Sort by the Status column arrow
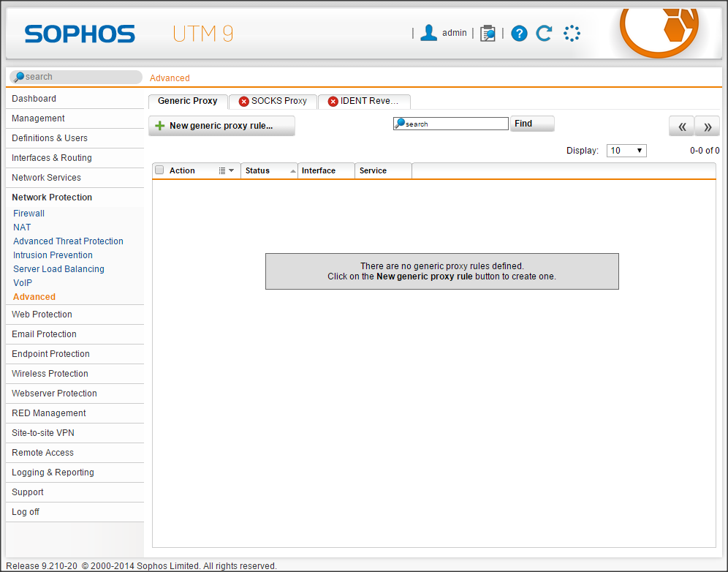This screenshot has width=728, height=572. pyautogui.click(x=293, y=170)
